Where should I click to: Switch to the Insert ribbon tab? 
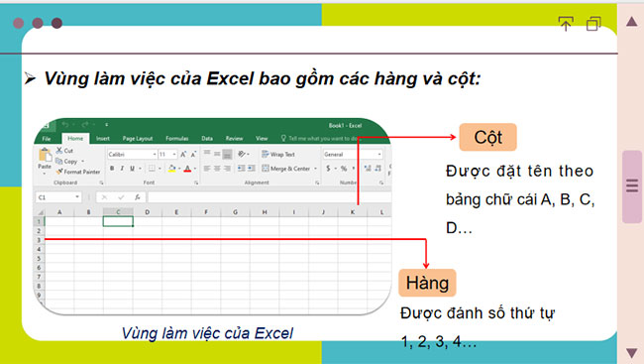[103, 139]
